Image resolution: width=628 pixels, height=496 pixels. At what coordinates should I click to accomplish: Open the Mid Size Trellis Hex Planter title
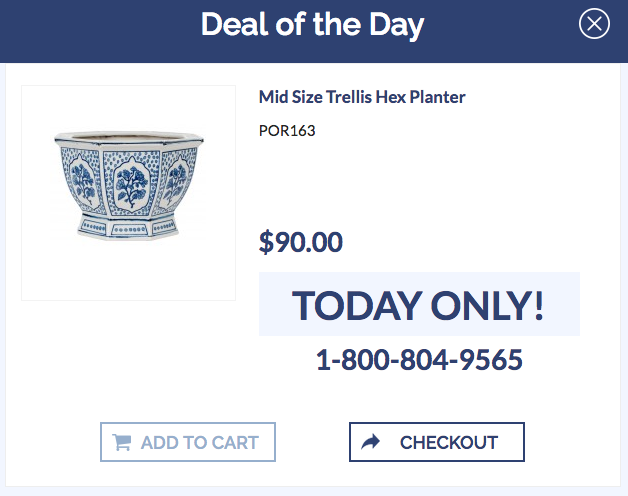click(x=362, y=97)
